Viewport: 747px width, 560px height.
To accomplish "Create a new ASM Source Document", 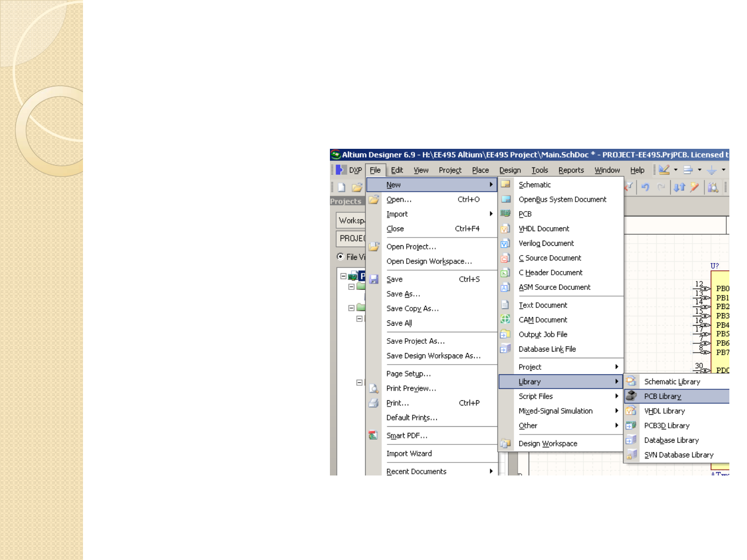I will [x=561, y=287].
